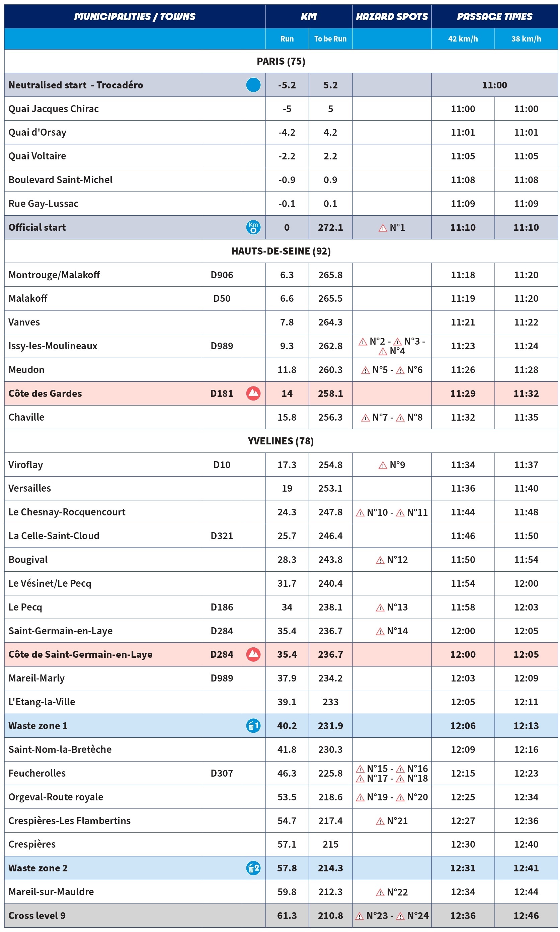Click the Yvelines (78) section heading
The image size is (560, 932).
click(281, 441)
